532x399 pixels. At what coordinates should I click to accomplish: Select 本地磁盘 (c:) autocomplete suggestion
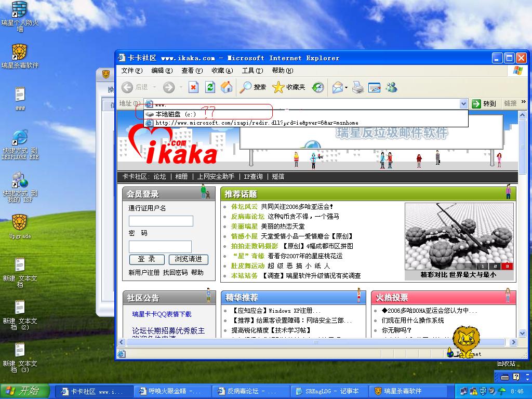point(306,114)
